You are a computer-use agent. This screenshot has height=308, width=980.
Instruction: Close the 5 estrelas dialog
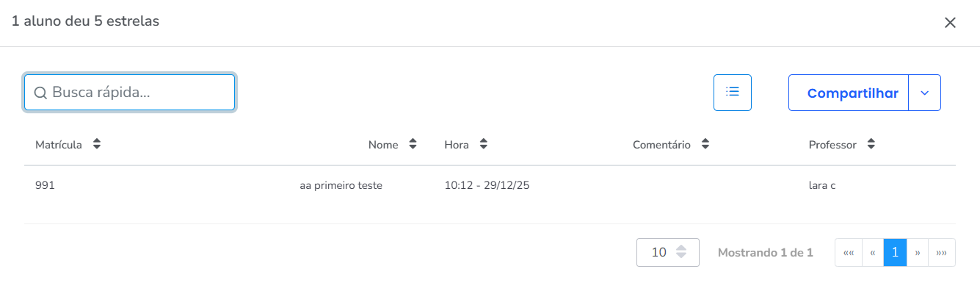point(950,23)
